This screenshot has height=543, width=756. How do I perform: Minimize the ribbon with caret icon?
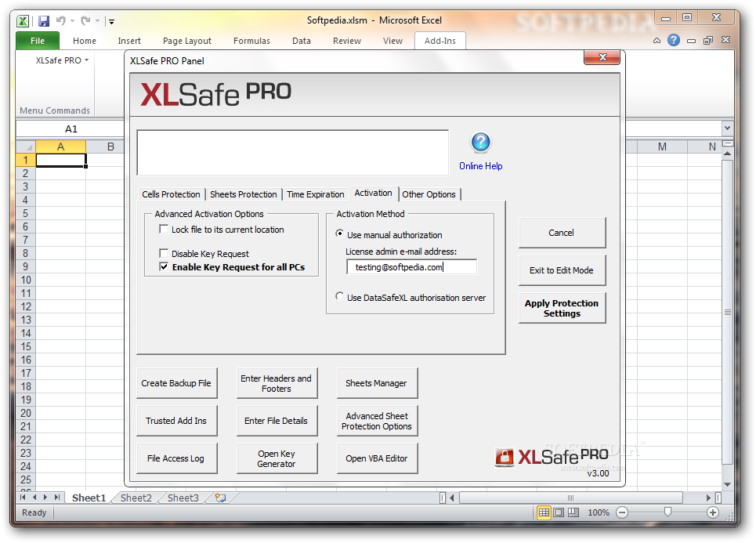tap(657, 41)
